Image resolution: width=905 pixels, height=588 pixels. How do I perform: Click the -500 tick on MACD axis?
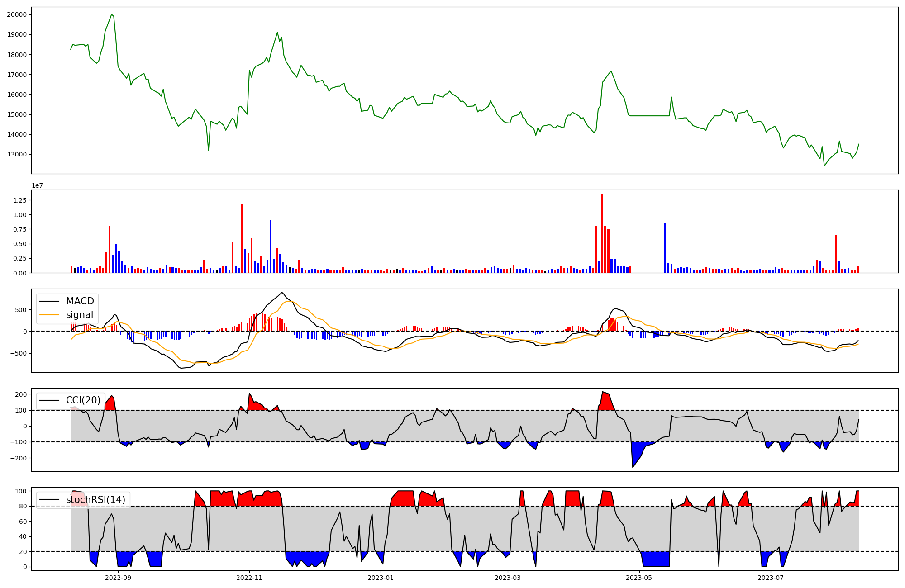[19, 353]
